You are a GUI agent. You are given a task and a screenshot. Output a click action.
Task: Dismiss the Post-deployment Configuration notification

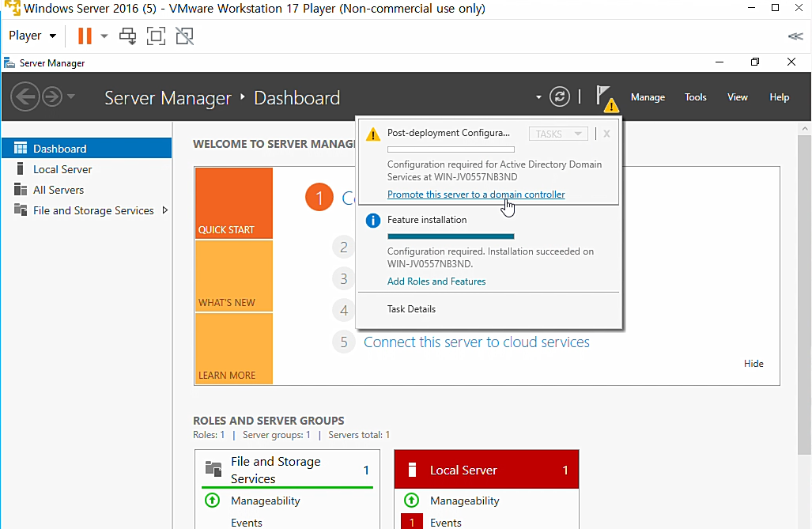606,134
